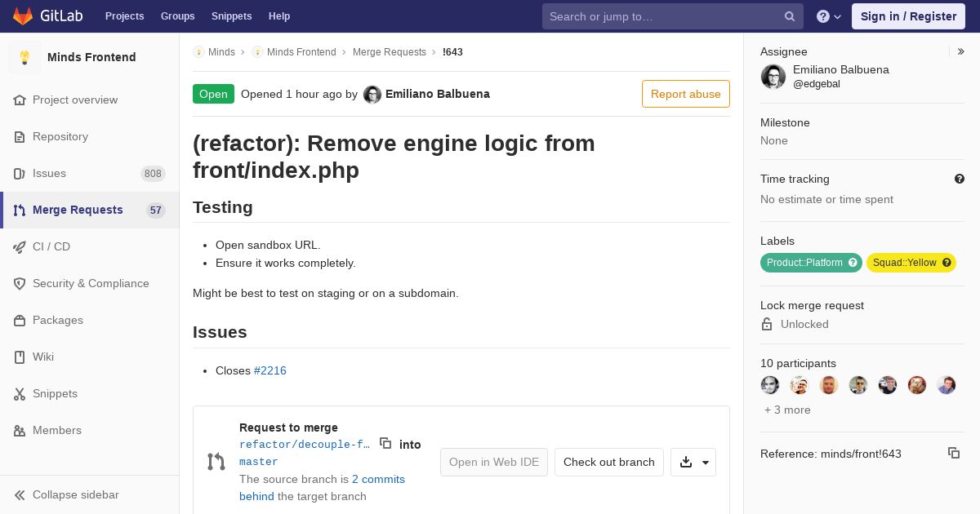Click the Emiliano Balbuena author name
Screen dimensions: 980x514
pos(438,94)
